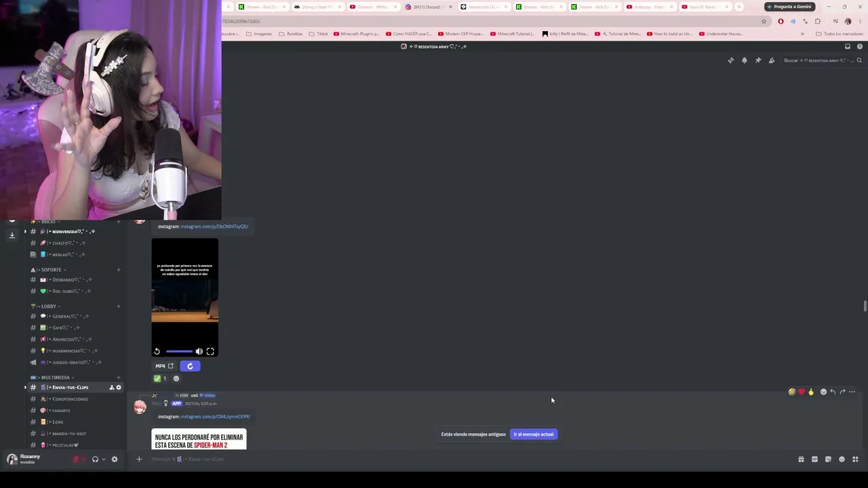Collapse the SOPORTE category

point(49,270)
